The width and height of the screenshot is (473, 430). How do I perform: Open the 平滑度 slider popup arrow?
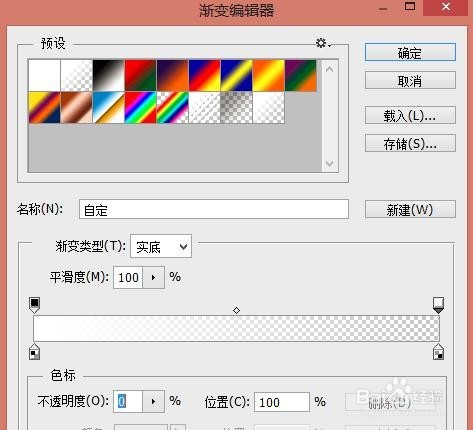click(153, 277)
